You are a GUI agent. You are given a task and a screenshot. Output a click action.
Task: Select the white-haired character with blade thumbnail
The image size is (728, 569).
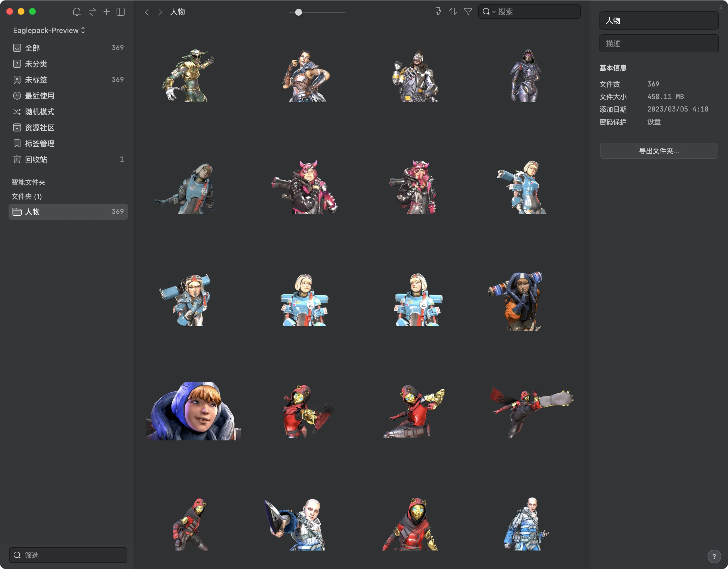[x=294, y=524]
